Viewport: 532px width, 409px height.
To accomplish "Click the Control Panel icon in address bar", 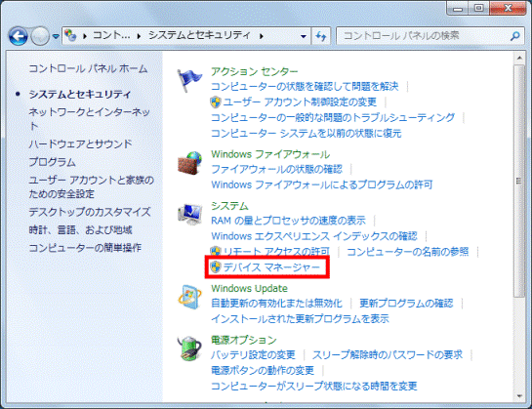I will [70, 35].
